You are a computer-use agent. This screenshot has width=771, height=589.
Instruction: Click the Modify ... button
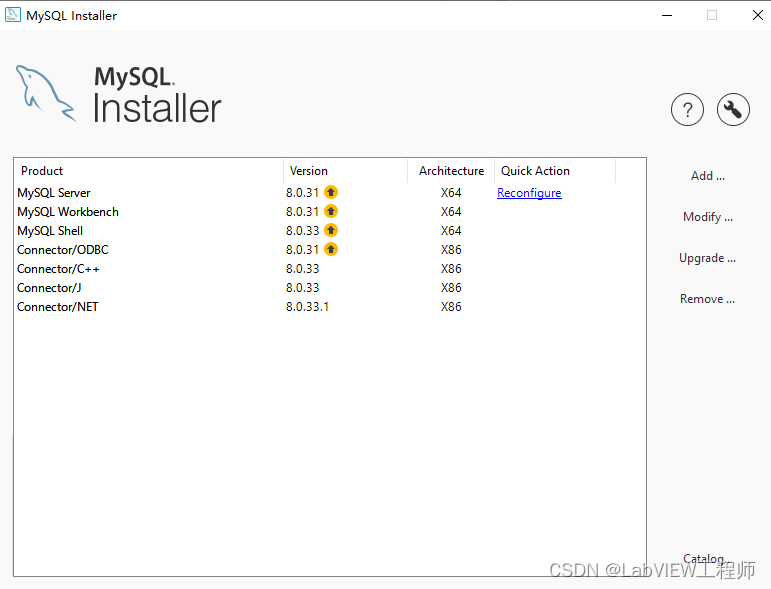tap(708, 217)
